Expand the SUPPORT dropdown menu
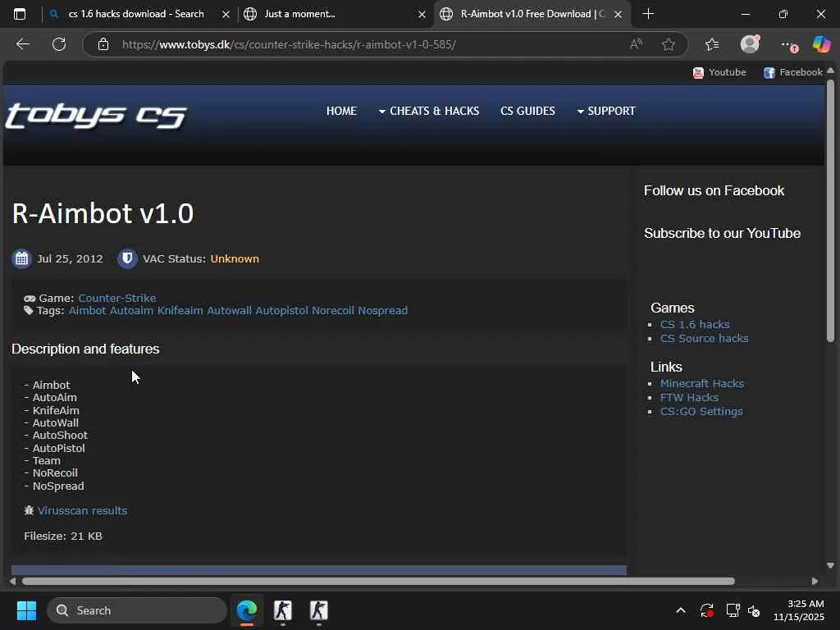840x630 pixels. point(606,111)
